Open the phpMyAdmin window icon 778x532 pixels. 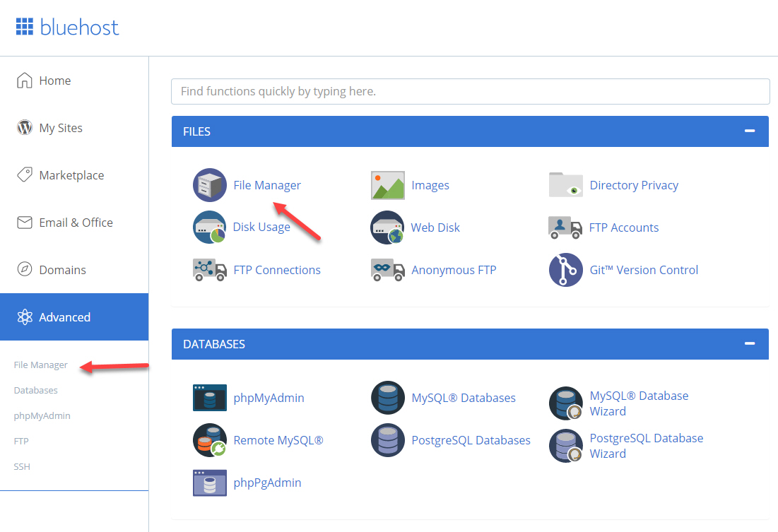click(x=210, y=398)
